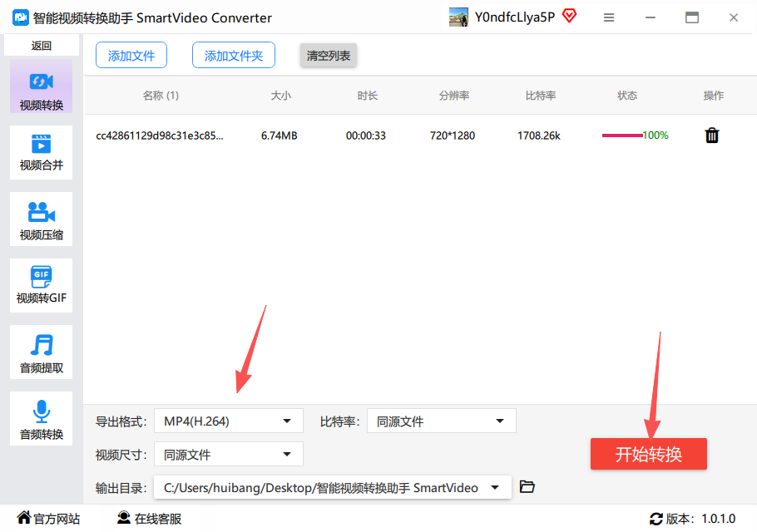757x532 pixels.
Task: Open the 视频转GIF tool
Action: click(41, 285)
